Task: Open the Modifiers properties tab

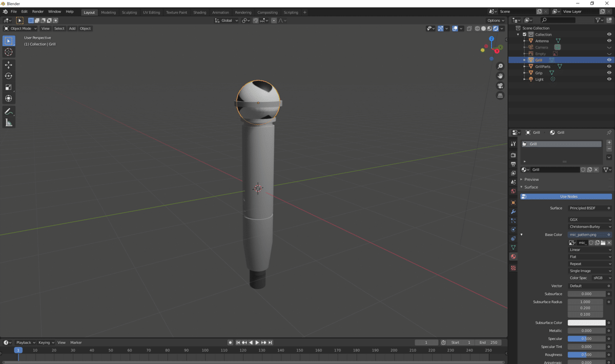Action: (x=513, y=212)
